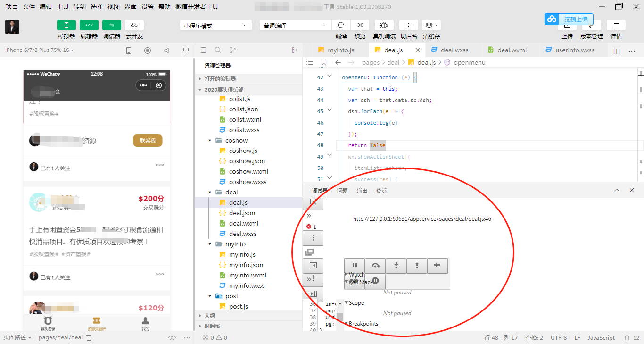644x344 pixels.
Task: Open the 小程序模式 mode dropdown
Action: point(216,25)
